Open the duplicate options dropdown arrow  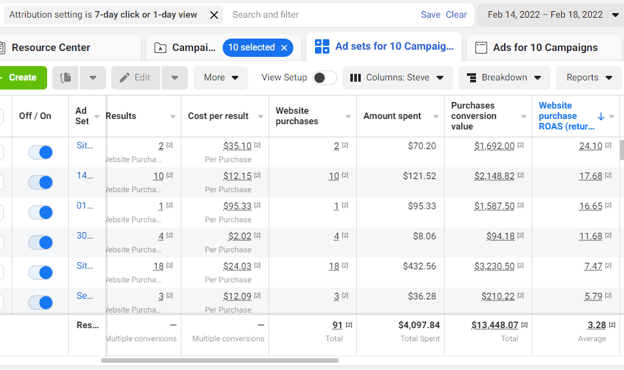point(93,78)
